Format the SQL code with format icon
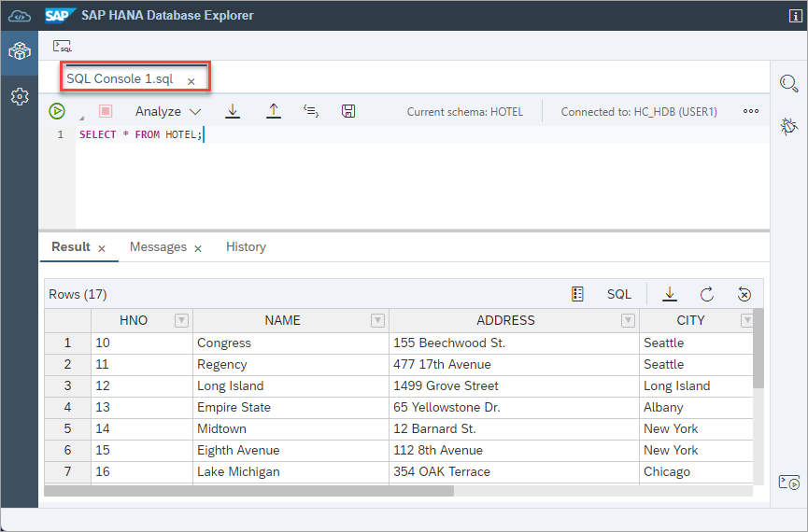This screenshot has width=808, height=532. point(311,111)
